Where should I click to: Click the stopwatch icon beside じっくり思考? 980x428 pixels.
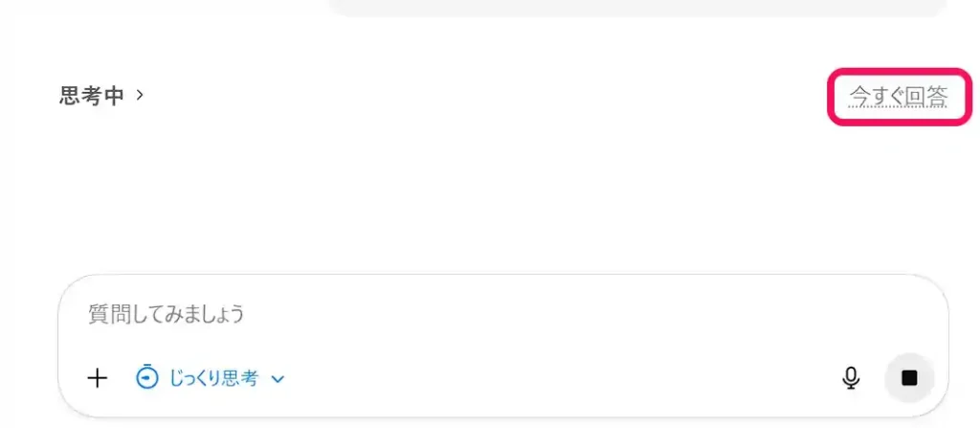coord(146,376)
